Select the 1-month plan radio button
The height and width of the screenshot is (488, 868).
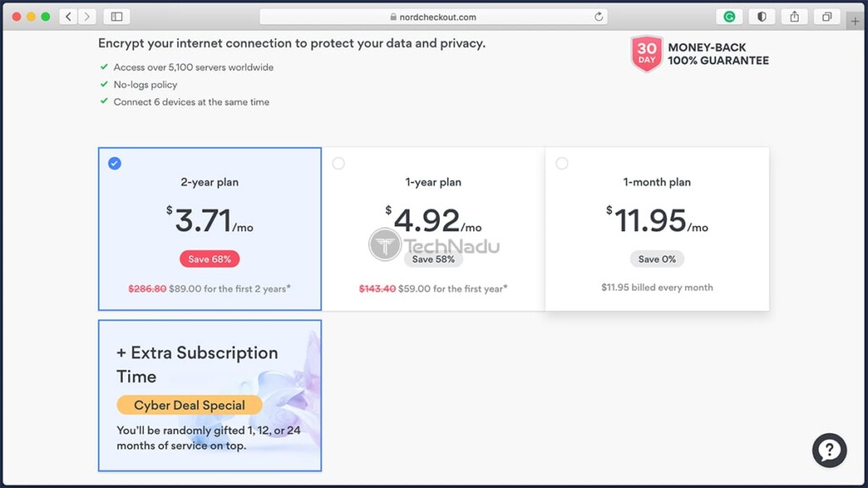[x=562, y=164]
